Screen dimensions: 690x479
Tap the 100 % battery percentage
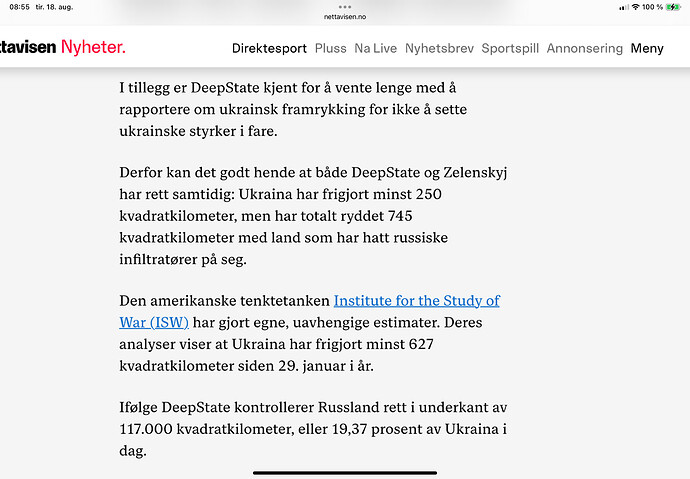click(652, 7)
